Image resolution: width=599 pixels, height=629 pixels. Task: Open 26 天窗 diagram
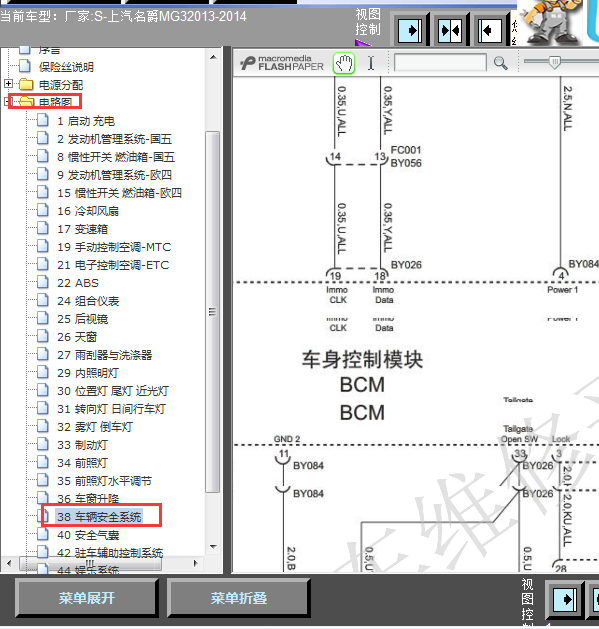(77, 337)
